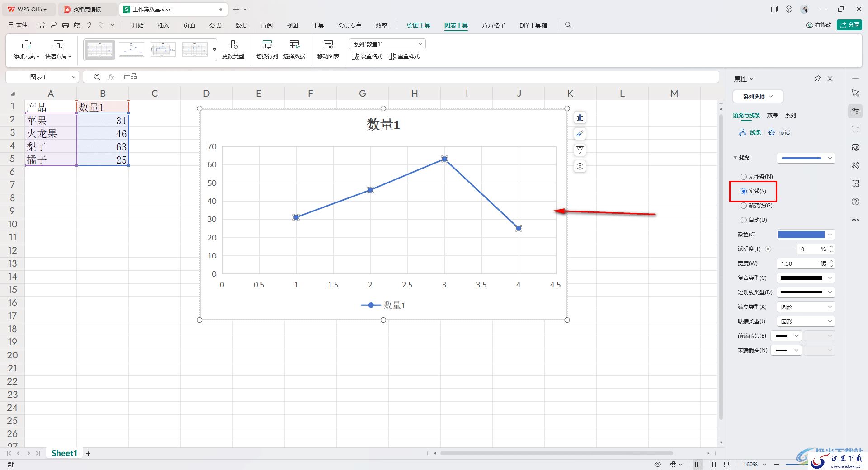The image size is (868, 470).
Task: Click Reset Style (重置样式) button
Action: coord(404,56)
